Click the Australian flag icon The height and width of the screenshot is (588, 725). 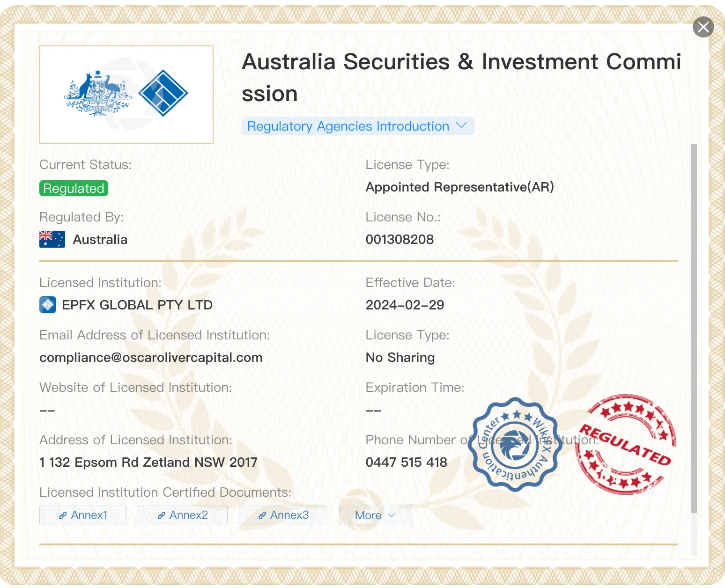point(52,239)
